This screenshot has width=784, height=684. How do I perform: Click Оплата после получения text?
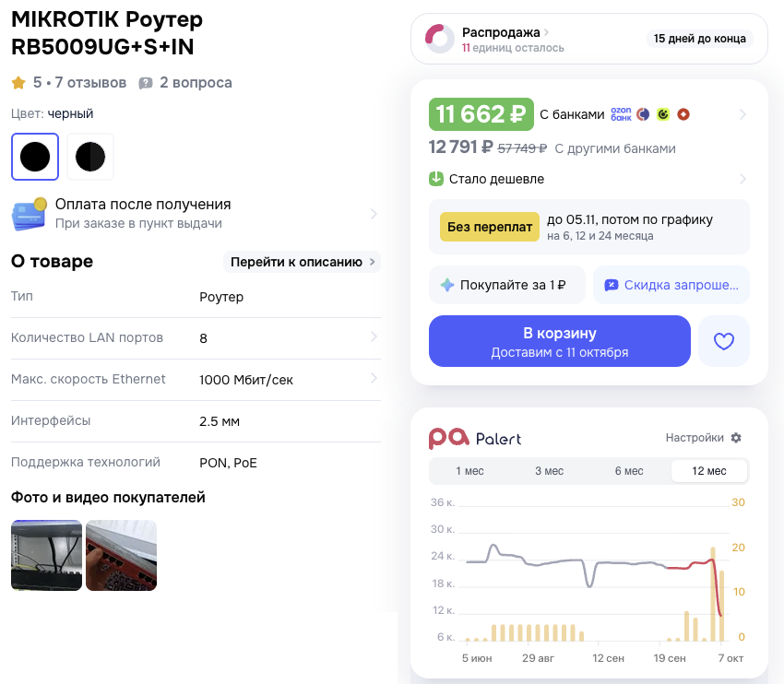pyautogui.click(x=143, y=205)
